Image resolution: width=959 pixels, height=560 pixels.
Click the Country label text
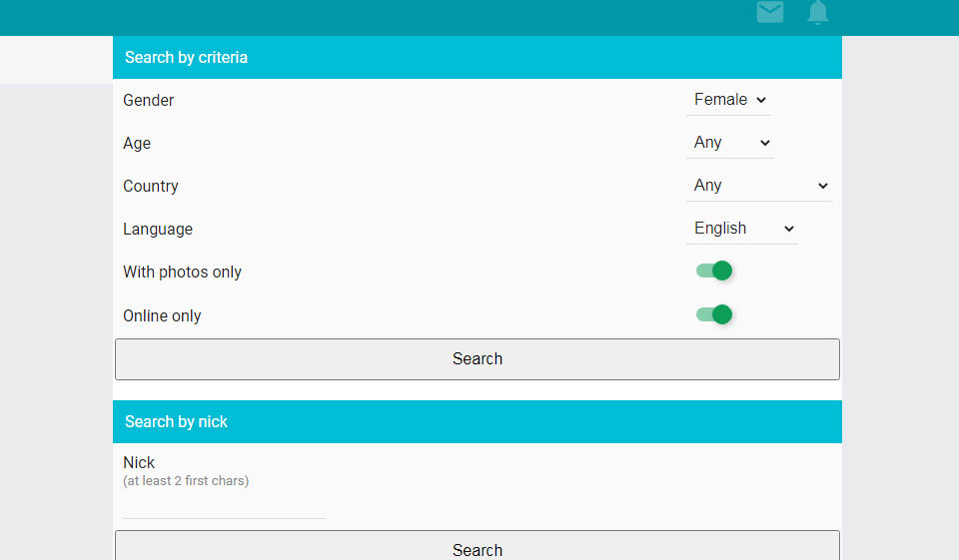click(x=151, y=187)
